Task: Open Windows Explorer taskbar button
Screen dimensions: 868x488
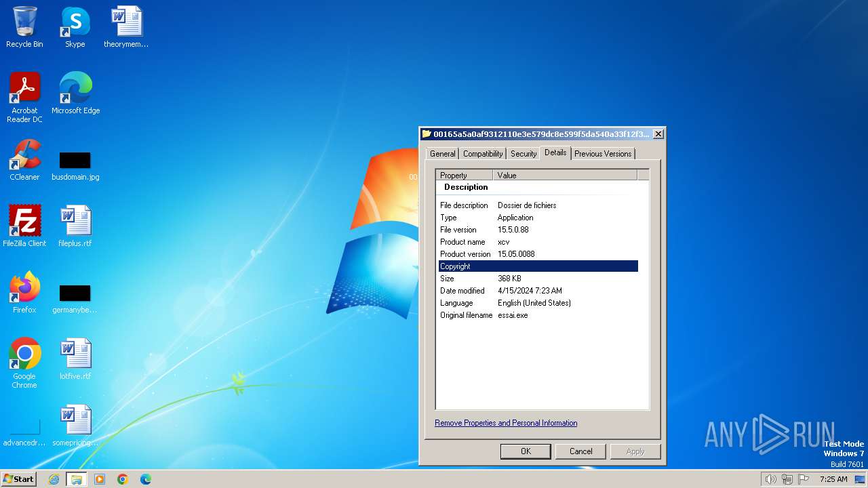Action: (77, 479)
